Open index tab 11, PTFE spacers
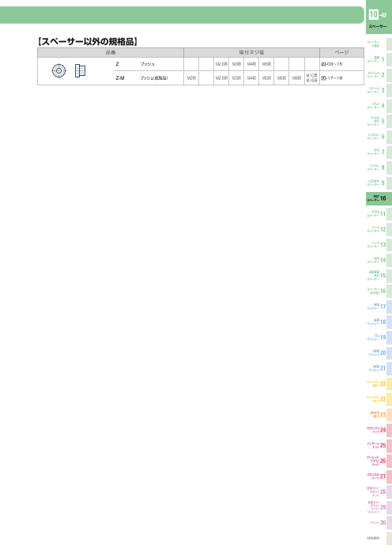392x554 pixels. click(379, 213)
